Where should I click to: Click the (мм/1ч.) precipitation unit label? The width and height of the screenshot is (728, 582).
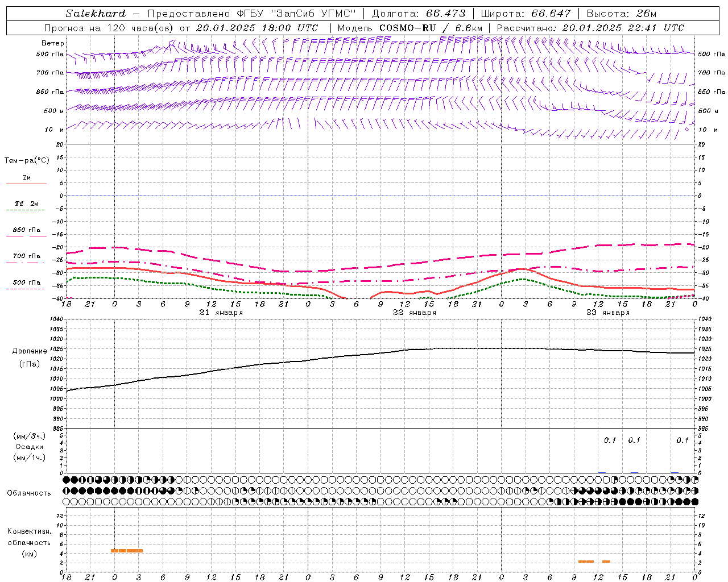pos(30,458)
